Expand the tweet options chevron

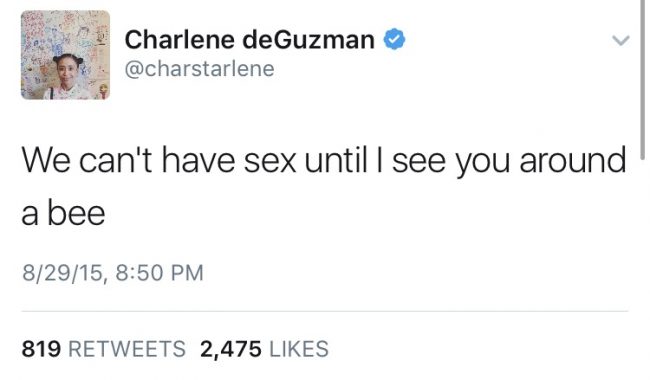[x=621, y=40]
